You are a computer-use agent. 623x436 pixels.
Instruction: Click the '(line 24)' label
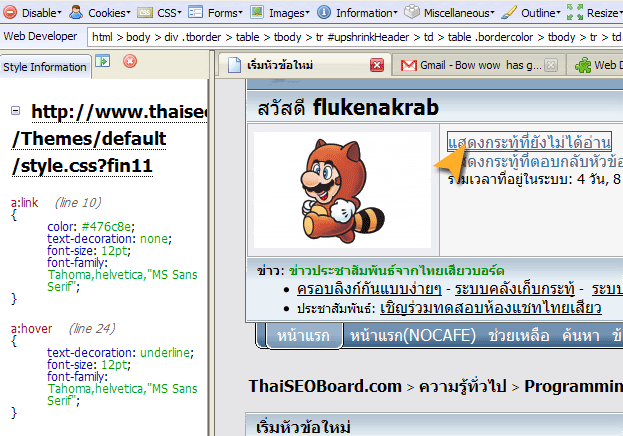point(92,329)
